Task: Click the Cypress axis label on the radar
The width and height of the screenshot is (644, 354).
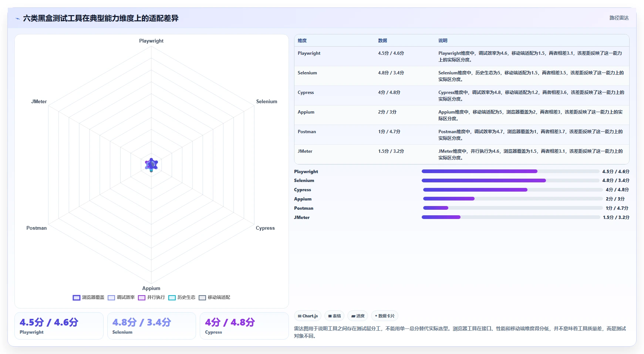Action: coord(265,228)
